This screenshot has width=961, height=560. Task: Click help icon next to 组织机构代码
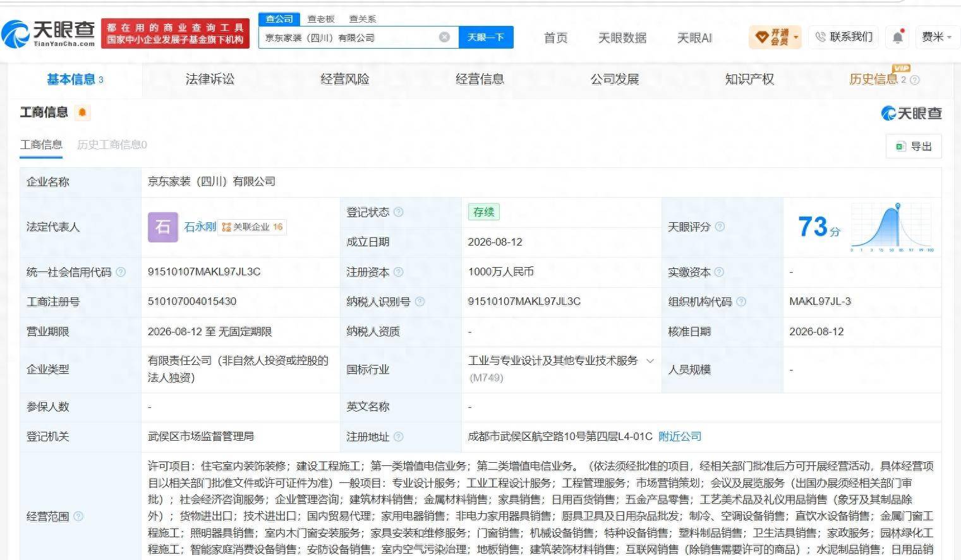[x=742, y=302]
